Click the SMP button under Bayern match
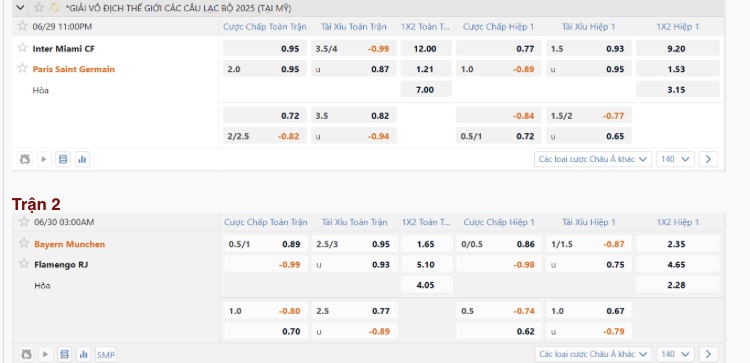The image size is (750, 363). click(x=106, y=354)
